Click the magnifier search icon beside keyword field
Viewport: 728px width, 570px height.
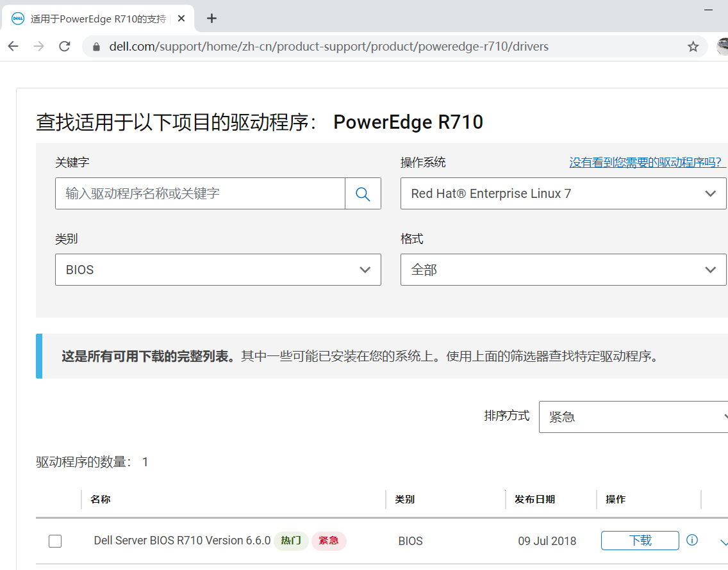tap(363, 193)
